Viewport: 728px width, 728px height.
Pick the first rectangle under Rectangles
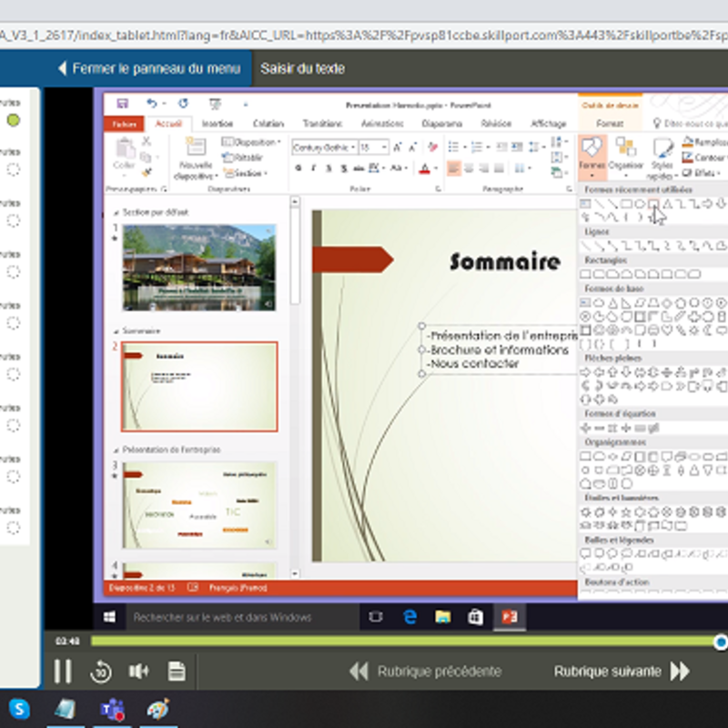(x=585, y=275)
